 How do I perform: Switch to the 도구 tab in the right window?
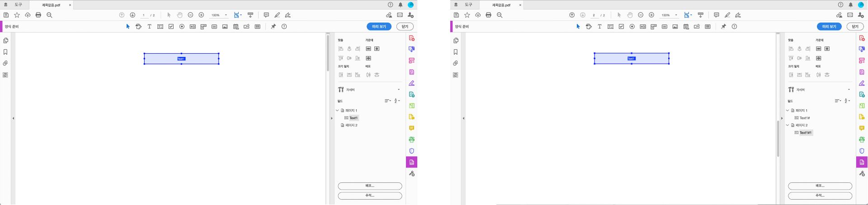pyautogui.click(x=469, y=5)
